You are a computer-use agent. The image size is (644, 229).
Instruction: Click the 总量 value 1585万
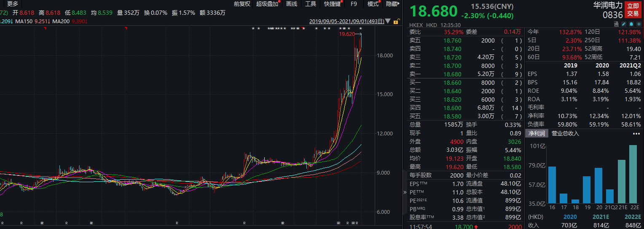[x=454, y=125]
